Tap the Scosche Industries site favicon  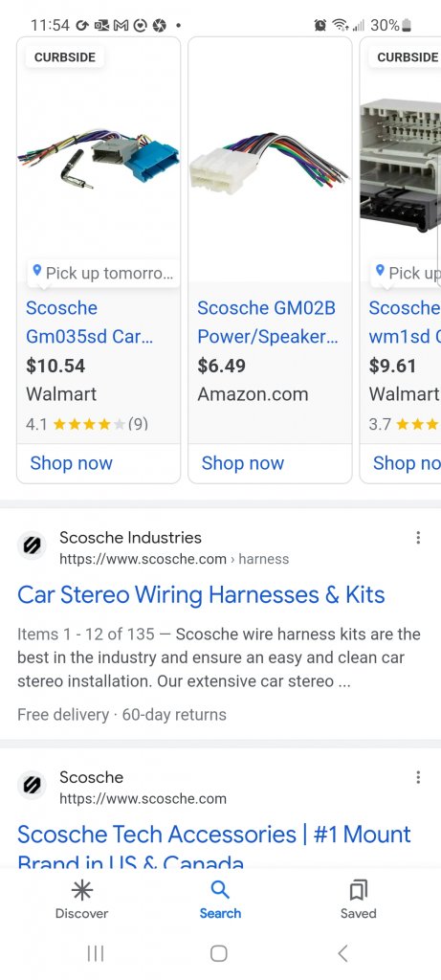coord(32,546)
